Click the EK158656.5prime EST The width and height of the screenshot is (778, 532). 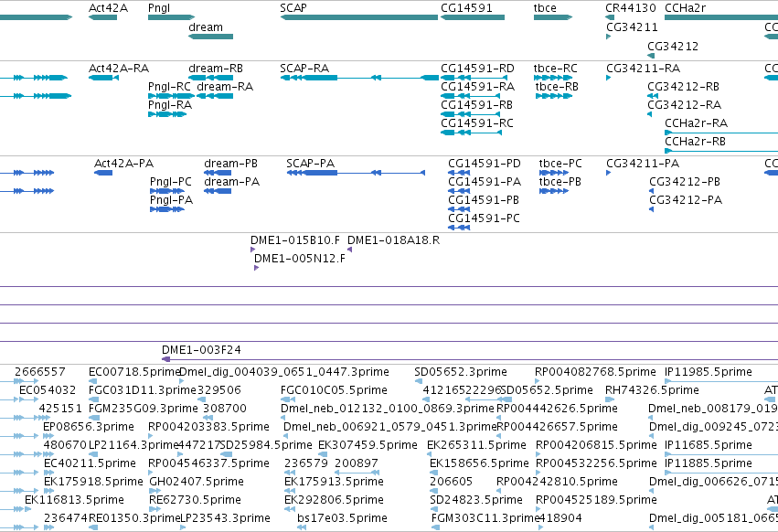pyautogui.click(x=435, y=473)
